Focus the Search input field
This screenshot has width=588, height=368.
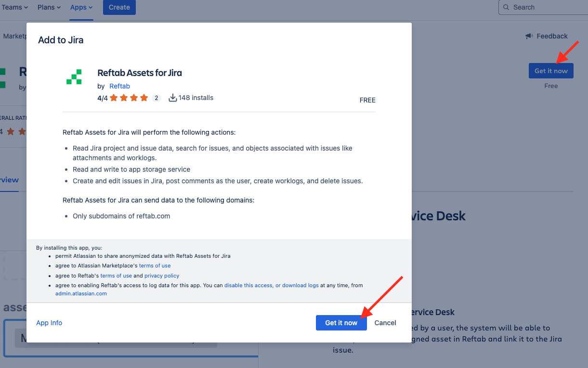click(x=543, y=7)
